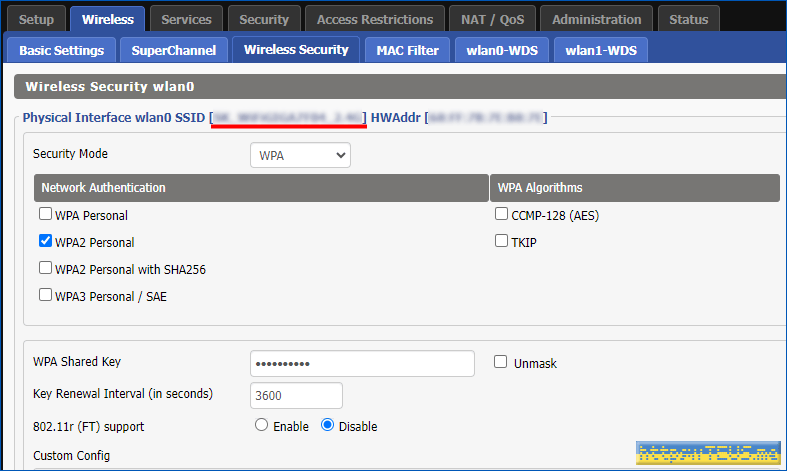The height and width of the screenshot is (471, 787).
Task: Open the Setup tab
Action: [x=37, y=19]
